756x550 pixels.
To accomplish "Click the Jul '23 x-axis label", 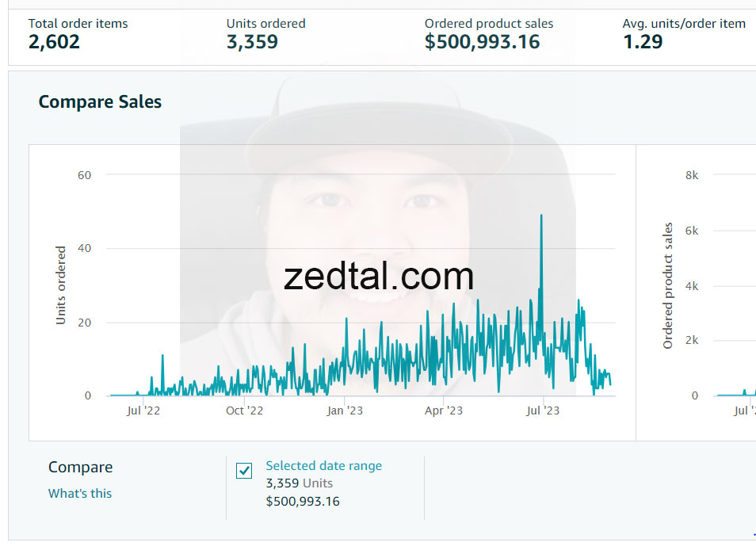I will 543,411.
